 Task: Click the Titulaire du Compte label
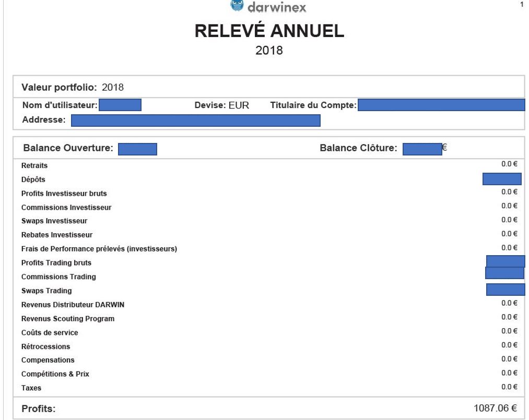click(313, 105)
